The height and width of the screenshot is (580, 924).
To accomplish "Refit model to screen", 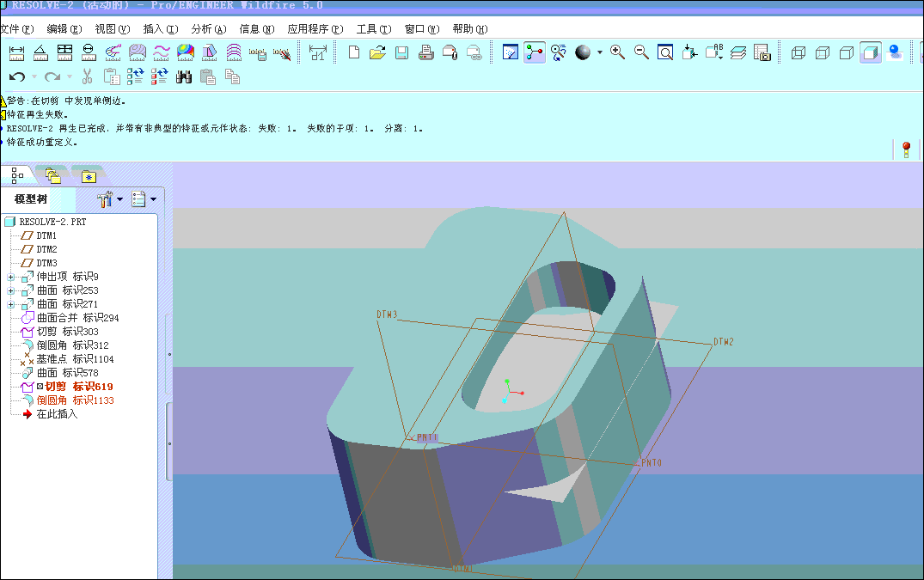I will pos(665,52).
